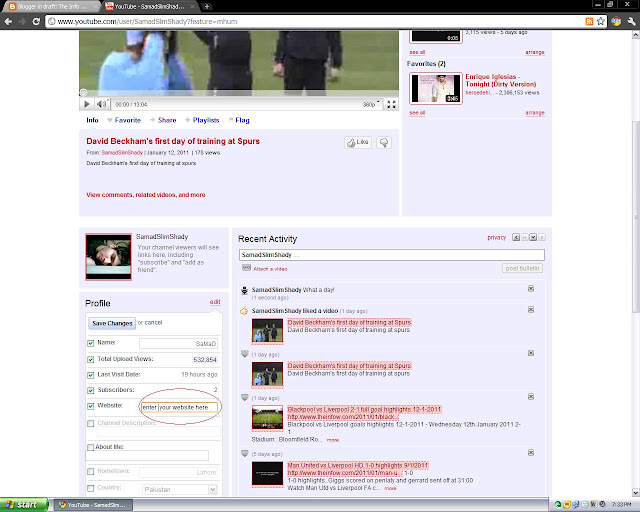Uncheck the Name checkbox
This screenshot has height=512, width=640.
coord(91,343)
